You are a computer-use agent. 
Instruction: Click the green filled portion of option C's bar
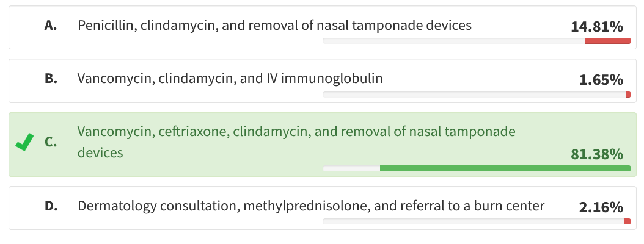pos(505,168)
